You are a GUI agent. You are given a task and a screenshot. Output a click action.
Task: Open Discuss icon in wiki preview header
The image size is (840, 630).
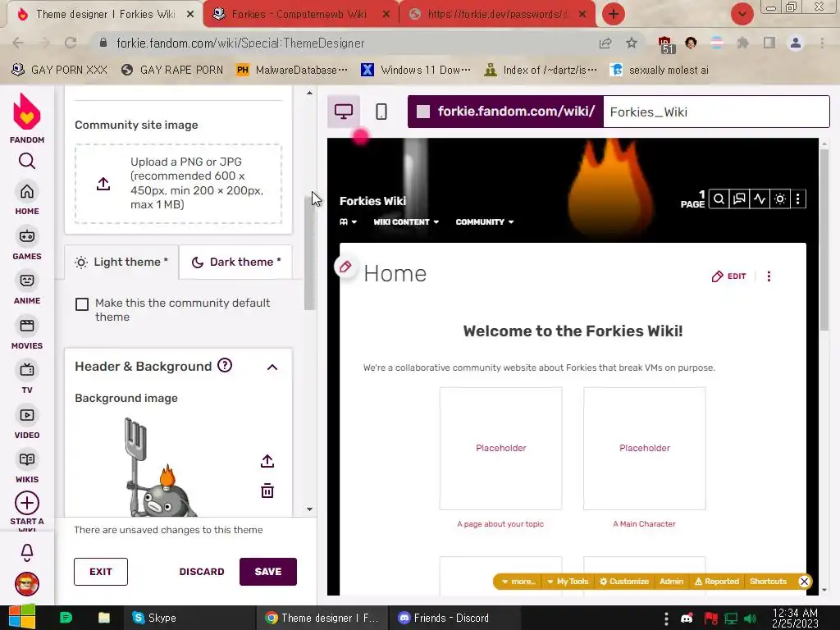point(739,199)
